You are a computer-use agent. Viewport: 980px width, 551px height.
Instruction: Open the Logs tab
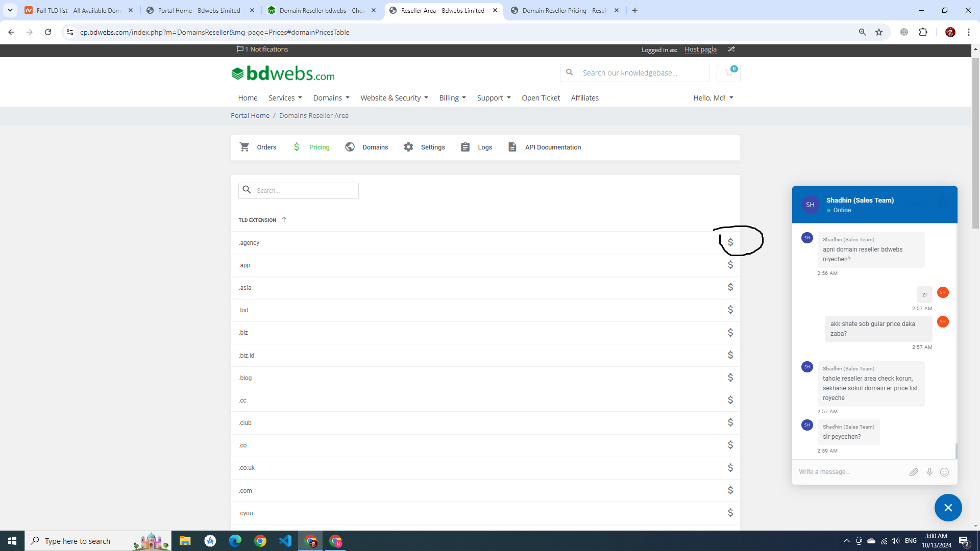tap(476, 147)
